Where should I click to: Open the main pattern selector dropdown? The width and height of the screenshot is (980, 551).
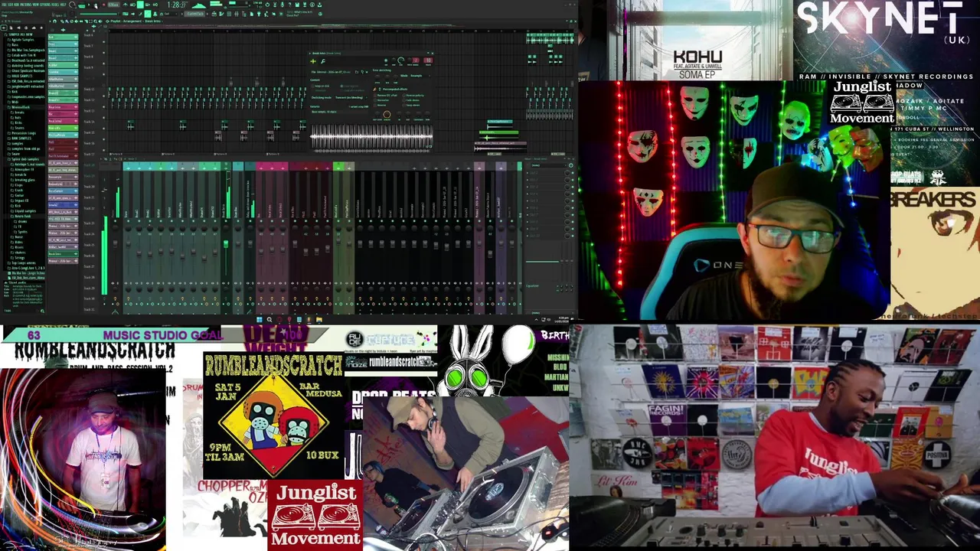(x=195, y=14)
